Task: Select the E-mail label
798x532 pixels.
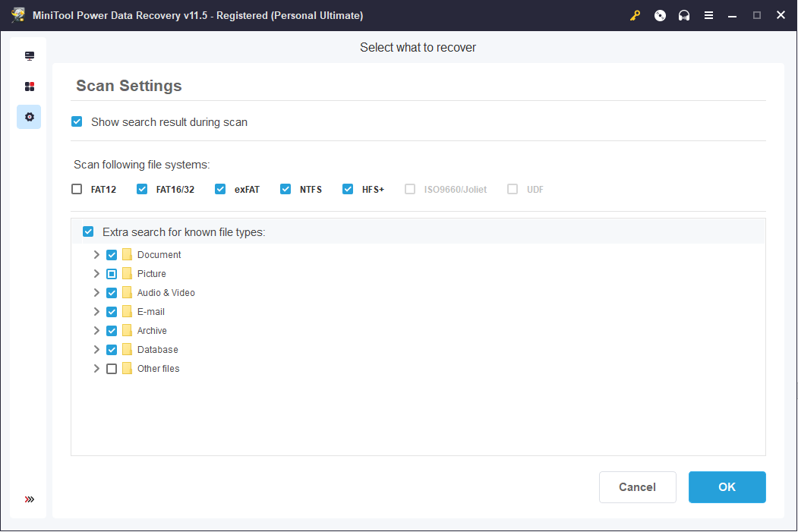Action: pos(150,312)
